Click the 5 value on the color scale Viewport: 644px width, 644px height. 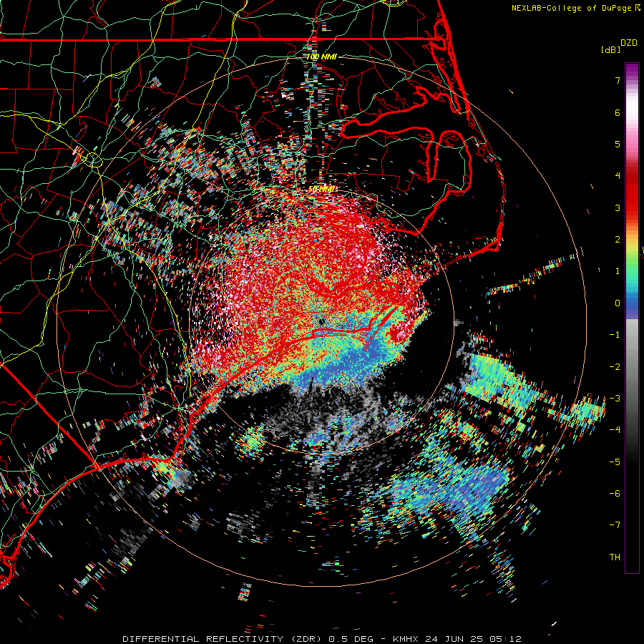coord(618,144)
